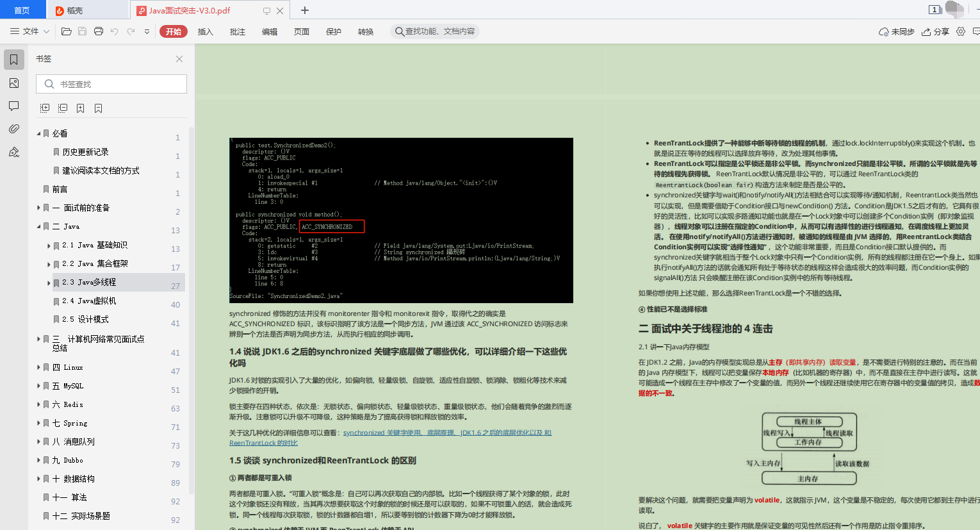980x530 pixels.
Task: Expand 2.2 Java 集合框架 bookmark
Action: (x=49, y=264)
